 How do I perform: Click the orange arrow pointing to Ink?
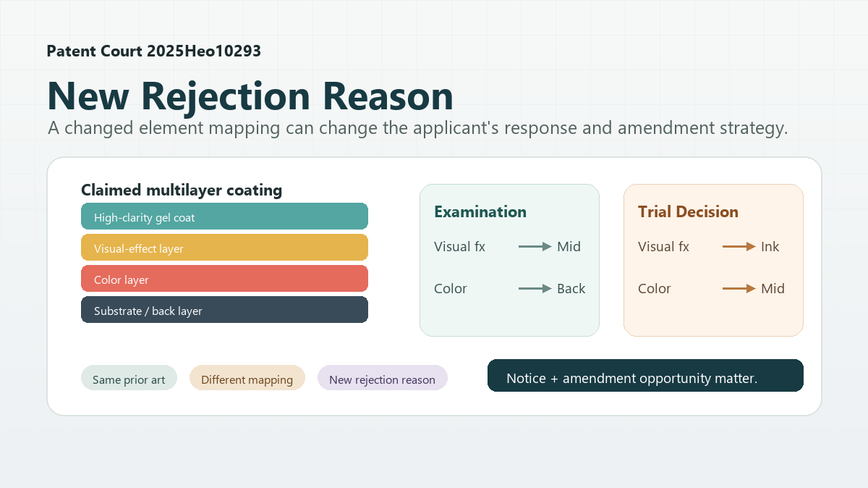(739, 247)
